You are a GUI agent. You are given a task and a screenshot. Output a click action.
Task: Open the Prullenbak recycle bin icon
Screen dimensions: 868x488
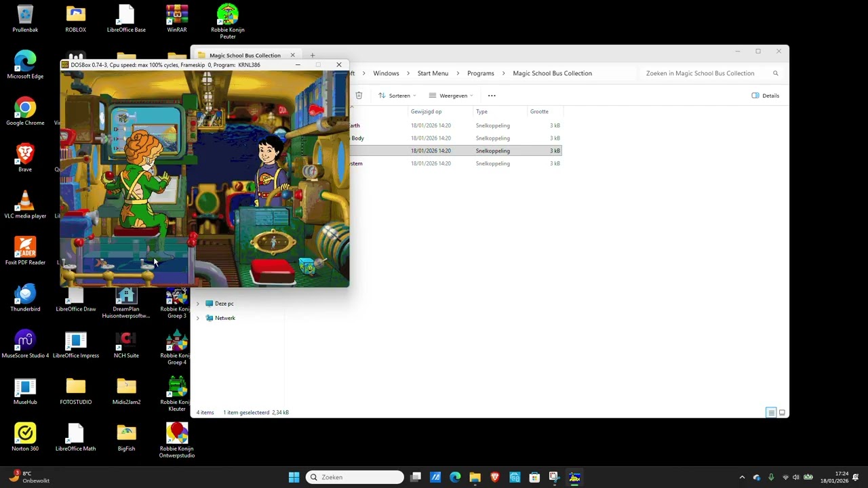coord(25,19)
